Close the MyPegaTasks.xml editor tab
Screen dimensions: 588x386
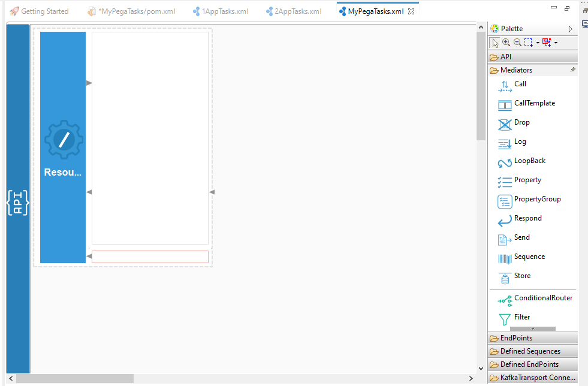[x=411, y=11]
